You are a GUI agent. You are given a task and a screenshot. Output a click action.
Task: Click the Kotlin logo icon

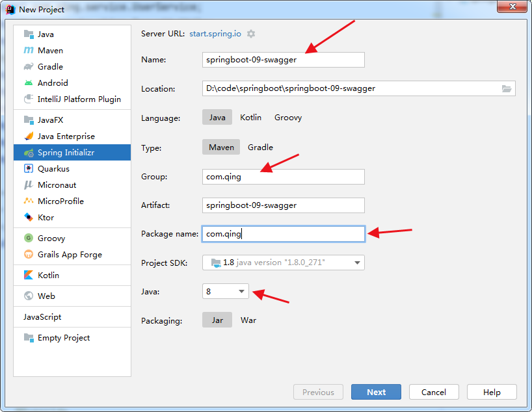pos(29,275)
